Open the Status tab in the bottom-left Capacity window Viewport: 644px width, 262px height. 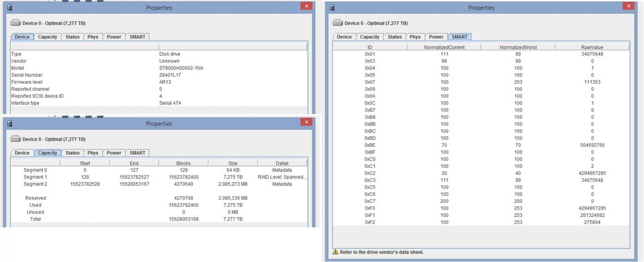tap(72, 153)
